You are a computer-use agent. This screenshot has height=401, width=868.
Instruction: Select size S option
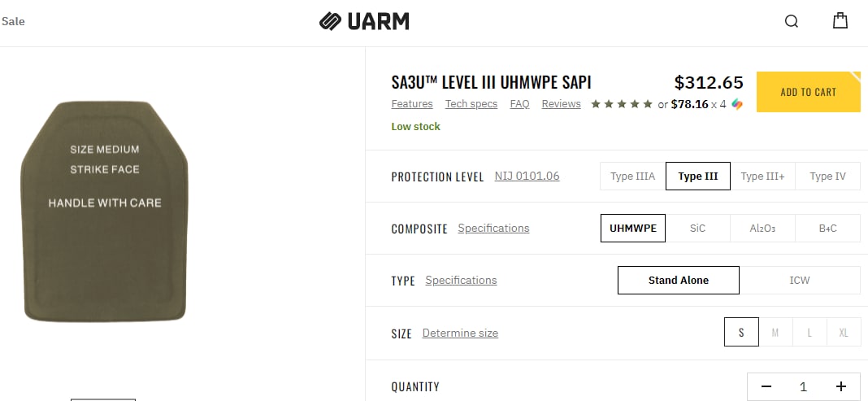[741, 333]
